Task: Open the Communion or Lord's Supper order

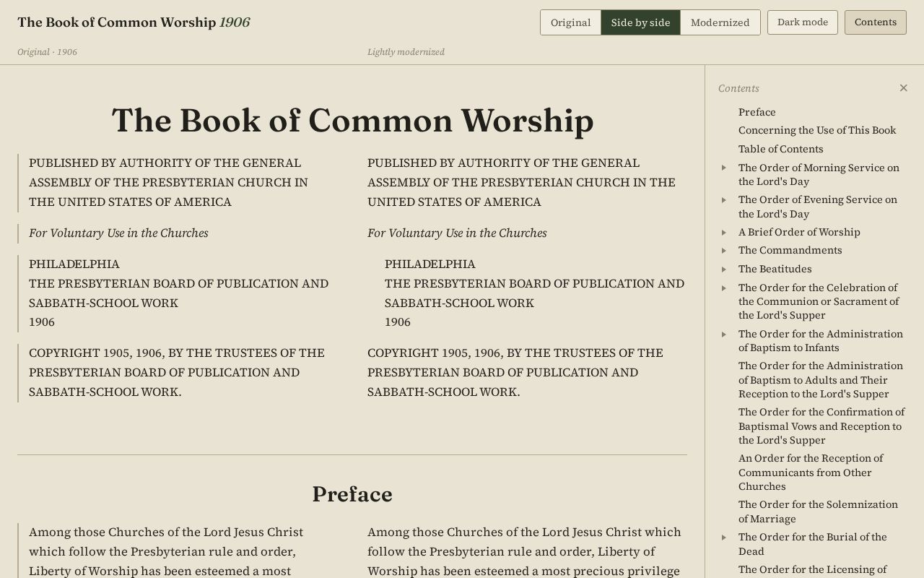Action: 819,301
